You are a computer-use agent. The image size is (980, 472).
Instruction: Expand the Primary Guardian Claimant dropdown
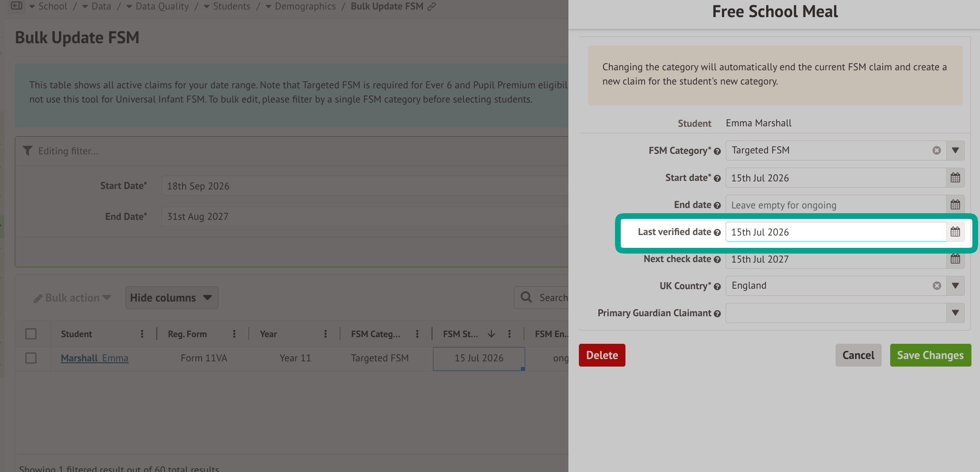click(955, 313)
